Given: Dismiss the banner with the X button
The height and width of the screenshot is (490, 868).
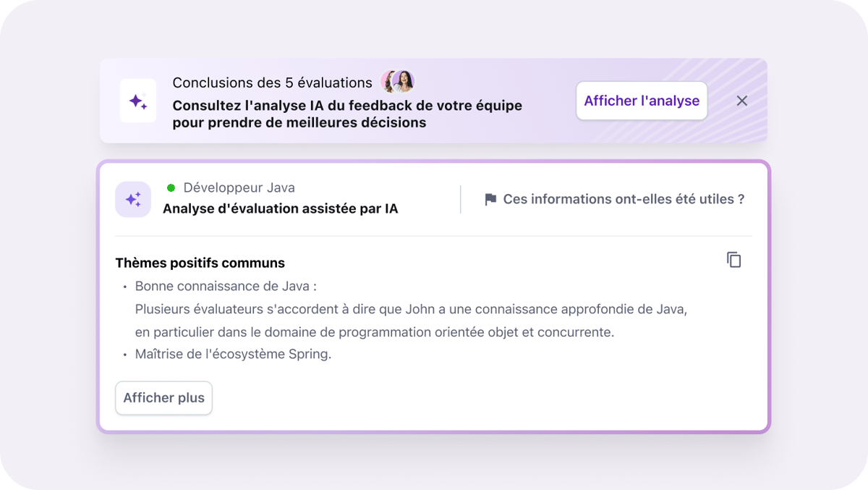Looking at the screenshot, I should pyautogui.click(x=741, y=101).
